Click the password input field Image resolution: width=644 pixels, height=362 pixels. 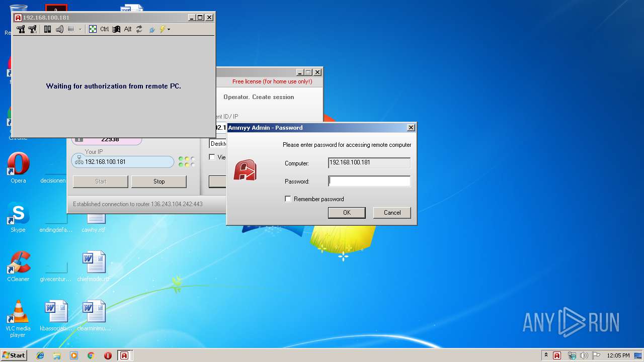point(369,181)
